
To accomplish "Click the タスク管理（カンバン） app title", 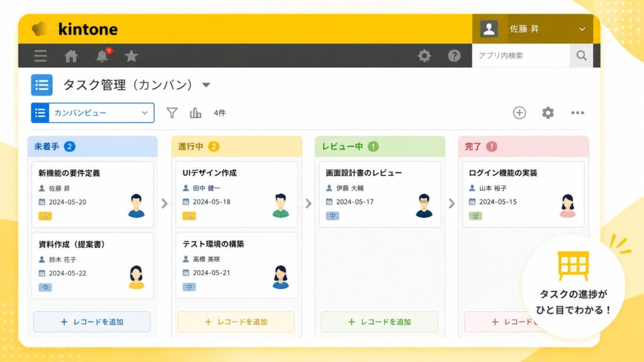I will (128, 85).
